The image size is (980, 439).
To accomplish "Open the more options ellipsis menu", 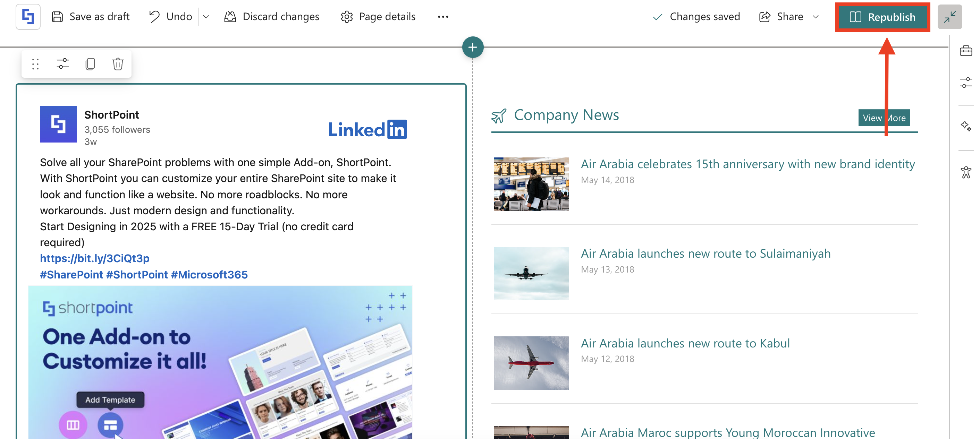I will tap(443, 17).
